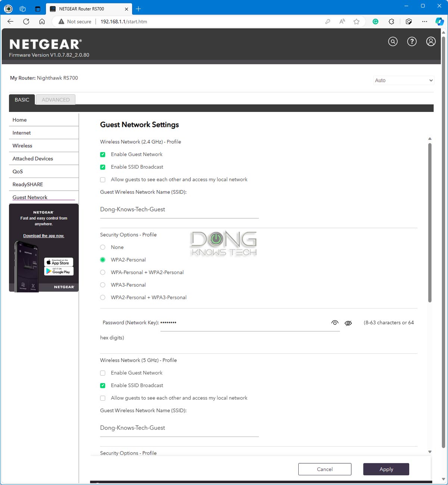Open the saved password key icon
The image size is (448, 485).
[x=327, y=22]
